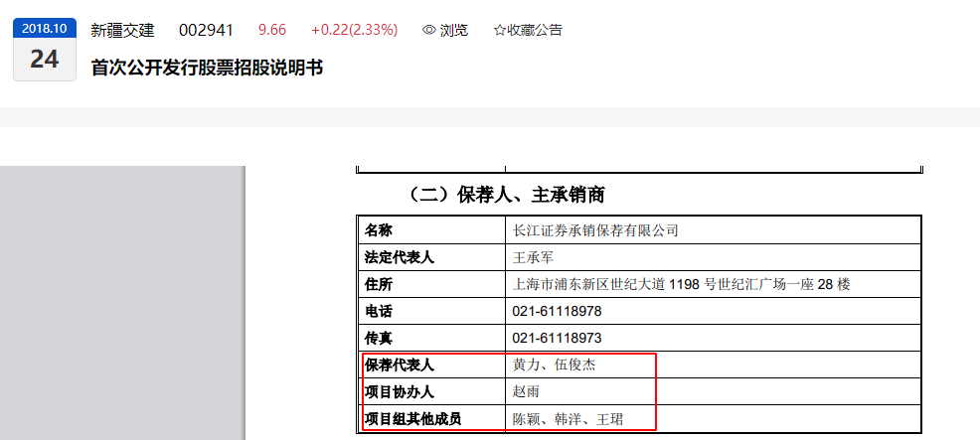Click the legal representative name 王承军
This screenshot has height=440, width=980.
click(x=533, y=257)
